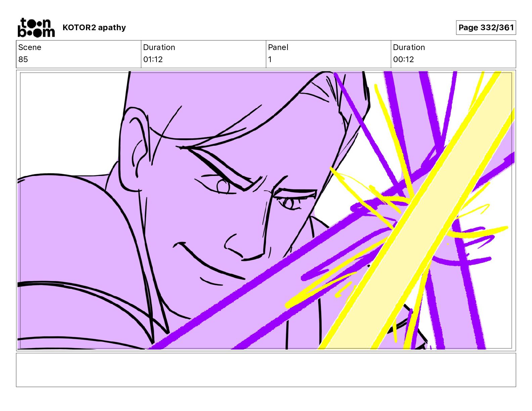Click scene duration value '01:12'
This screenshot has width=532, height=411.
(153, 59)
